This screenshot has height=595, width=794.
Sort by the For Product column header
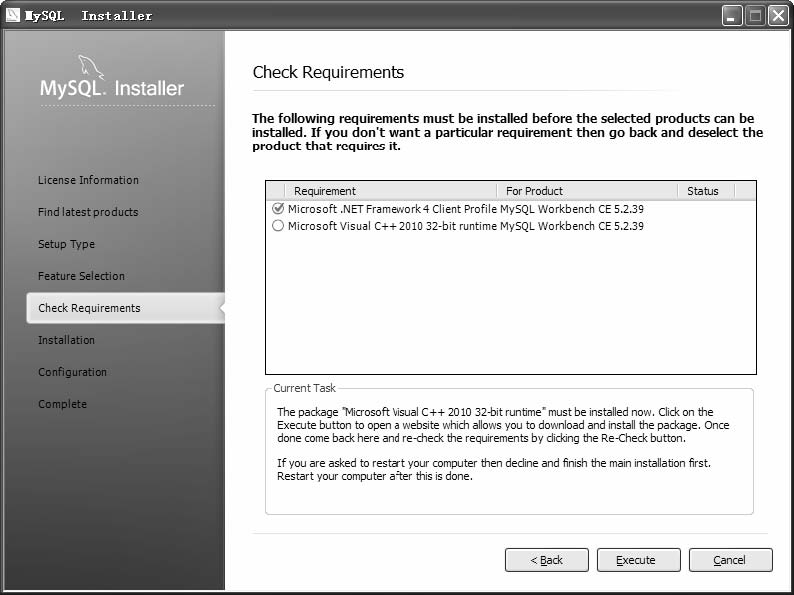point(587,191)
